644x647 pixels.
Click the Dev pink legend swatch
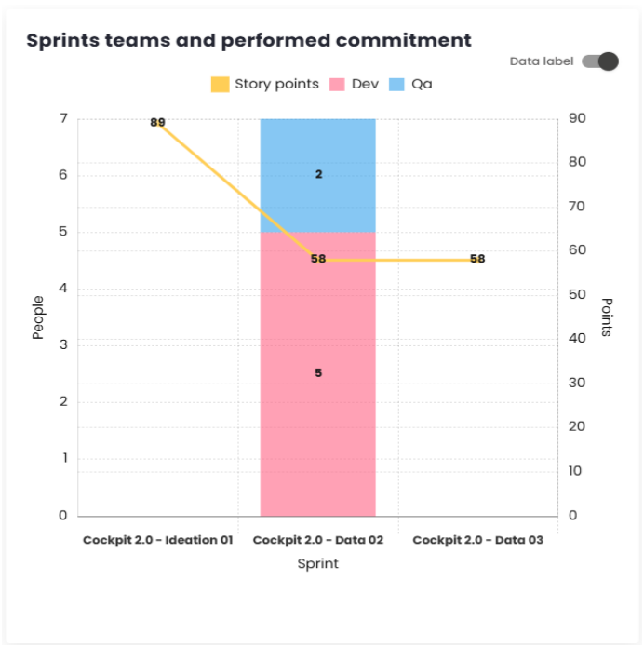tap(336, 84)
